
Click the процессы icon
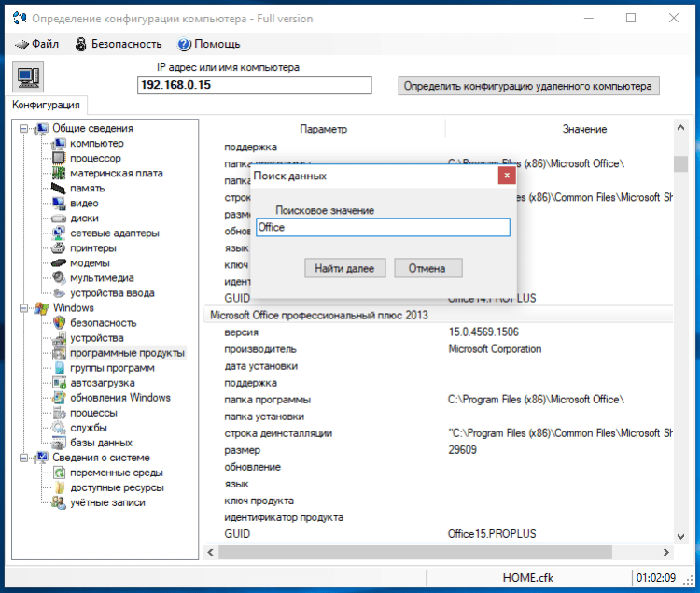[x=59, y=413]
